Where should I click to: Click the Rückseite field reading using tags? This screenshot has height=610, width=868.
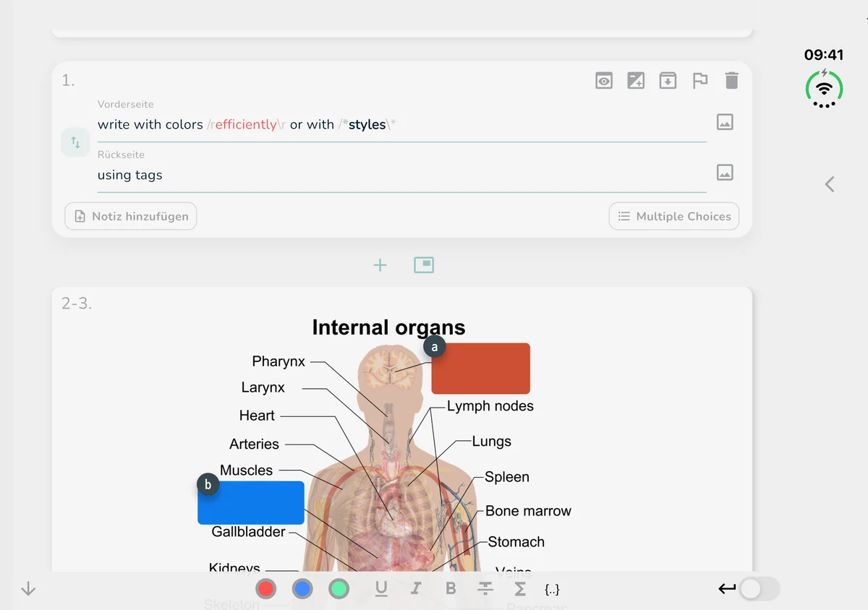[x=401, y=175]
